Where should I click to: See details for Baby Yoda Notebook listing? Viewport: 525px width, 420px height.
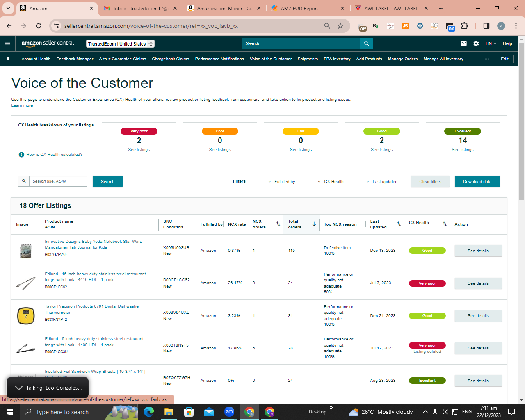tap(478, 251)
